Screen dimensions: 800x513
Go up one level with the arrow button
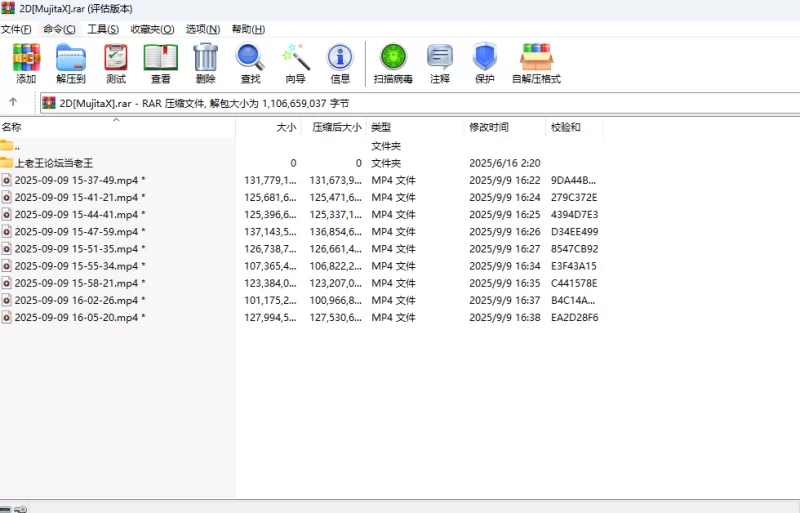(x=13, y=102)
